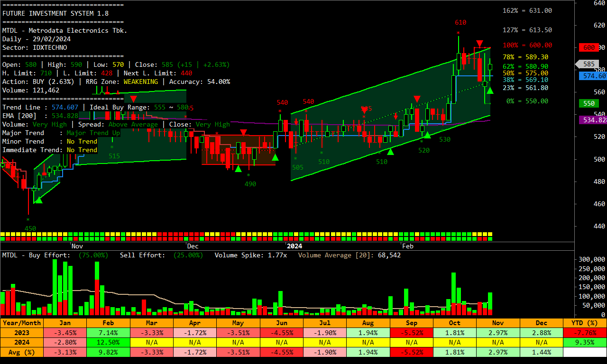Click the red heart sell marker near the 575 area

364,109
